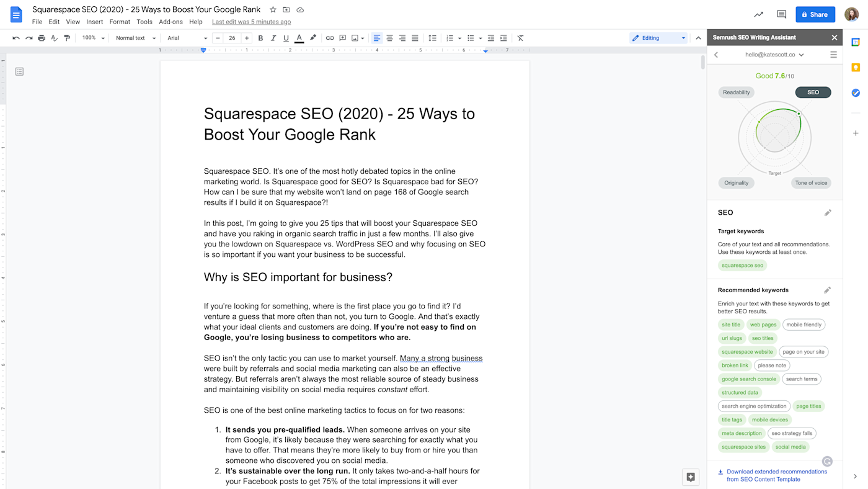Viewport: 868px width, 489px height.
Task: Select the paint format tool
Action: [x=67, y=38]
